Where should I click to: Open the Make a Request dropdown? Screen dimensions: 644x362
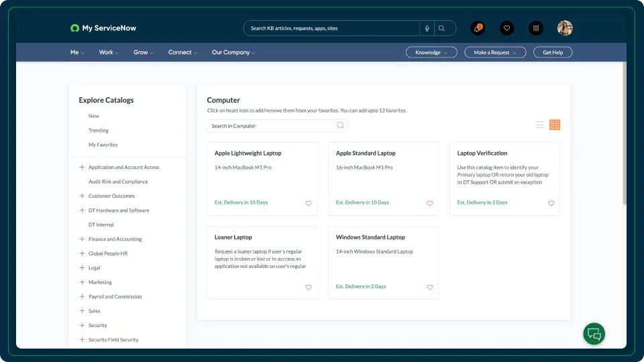(495, 52)
